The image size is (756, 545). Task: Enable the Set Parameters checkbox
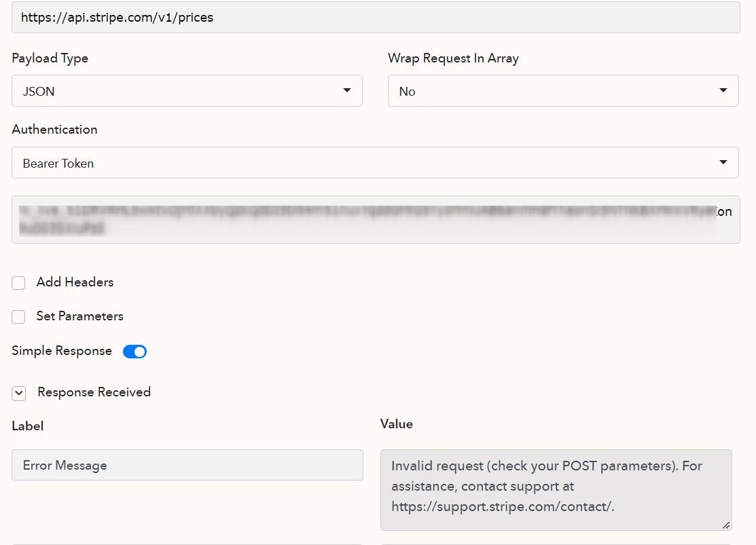(x=18, y=316)
